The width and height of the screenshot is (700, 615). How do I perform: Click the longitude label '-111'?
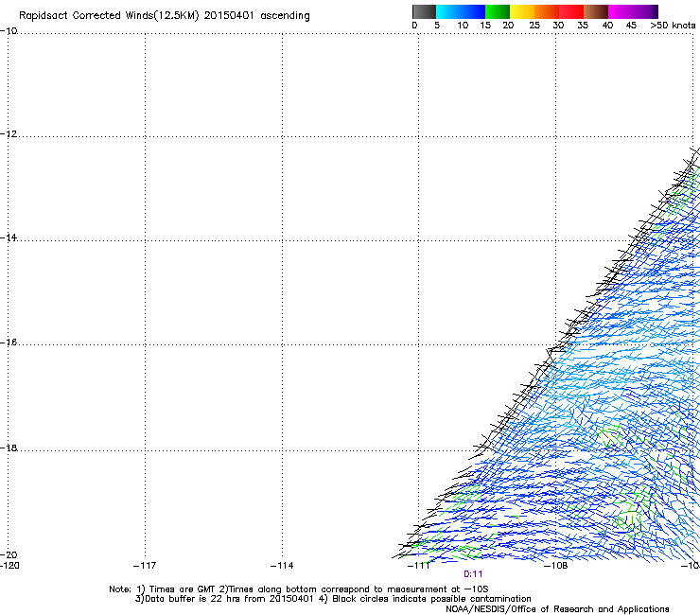tap(419, 566)
